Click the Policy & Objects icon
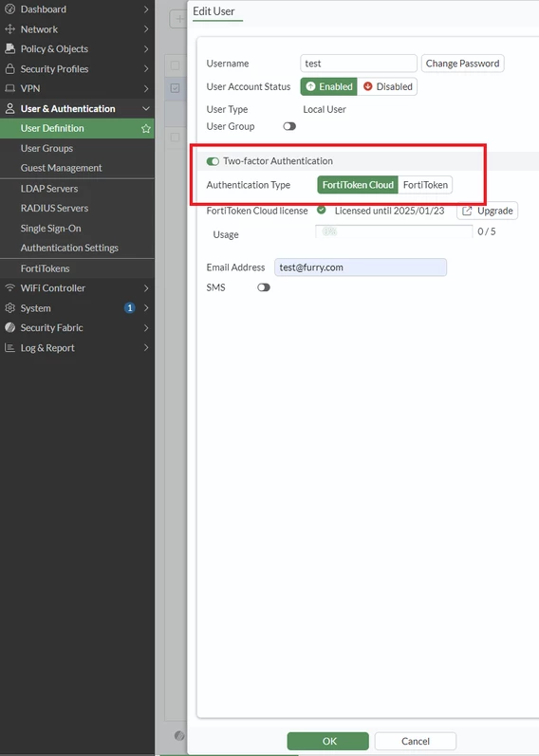 click(9, 48)
